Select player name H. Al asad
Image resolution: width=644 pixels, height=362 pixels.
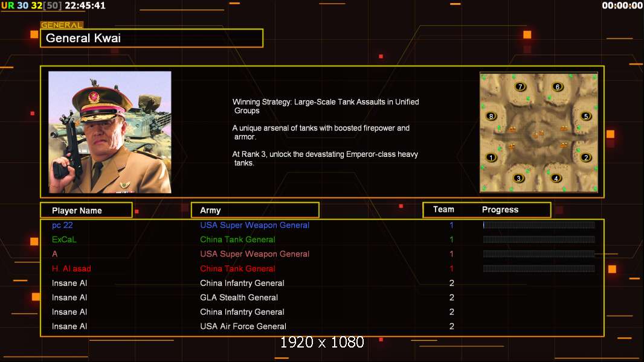(x=71, y=268)
